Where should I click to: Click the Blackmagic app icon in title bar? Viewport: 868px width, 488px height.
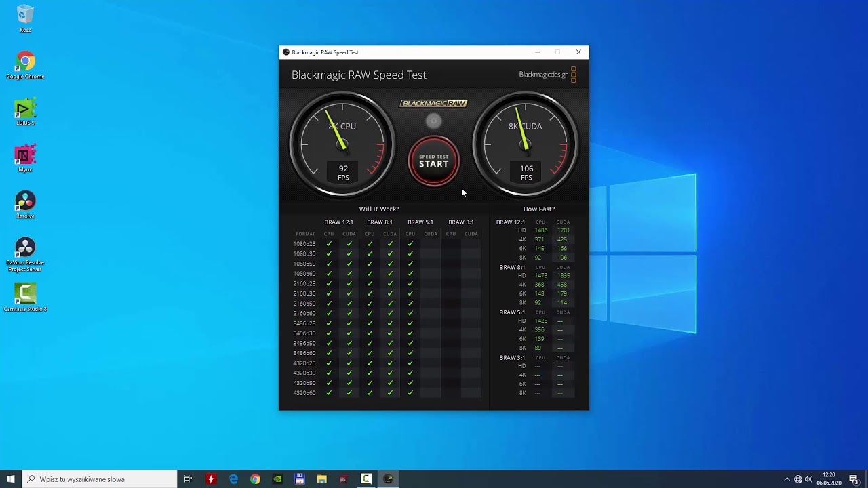click(x=286, y=52)
